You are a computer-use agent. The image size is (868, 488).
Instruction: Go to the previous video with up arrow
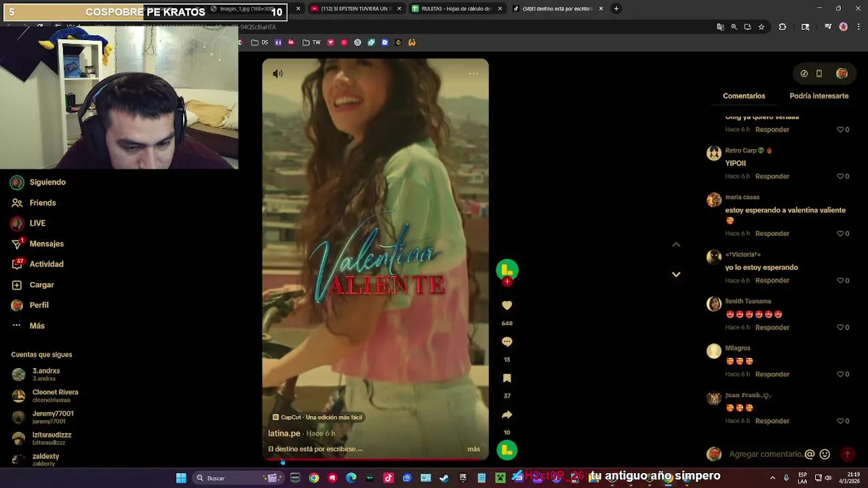(676, 244)
